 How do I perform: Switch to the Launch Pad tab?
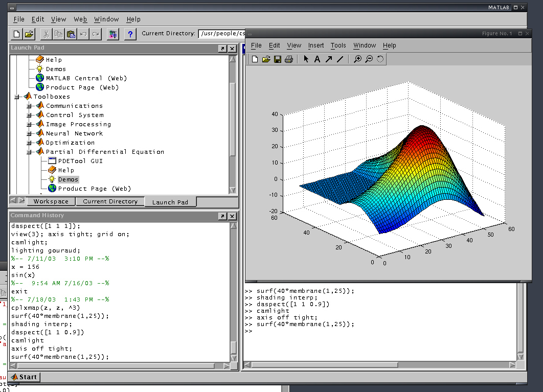pos(170,202)
